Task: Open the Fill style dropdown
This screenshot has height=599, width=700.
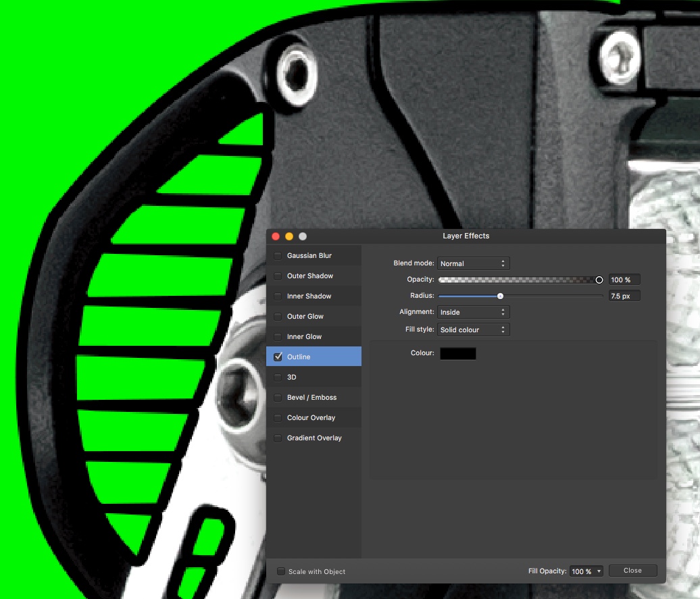Action: [473, 330]
